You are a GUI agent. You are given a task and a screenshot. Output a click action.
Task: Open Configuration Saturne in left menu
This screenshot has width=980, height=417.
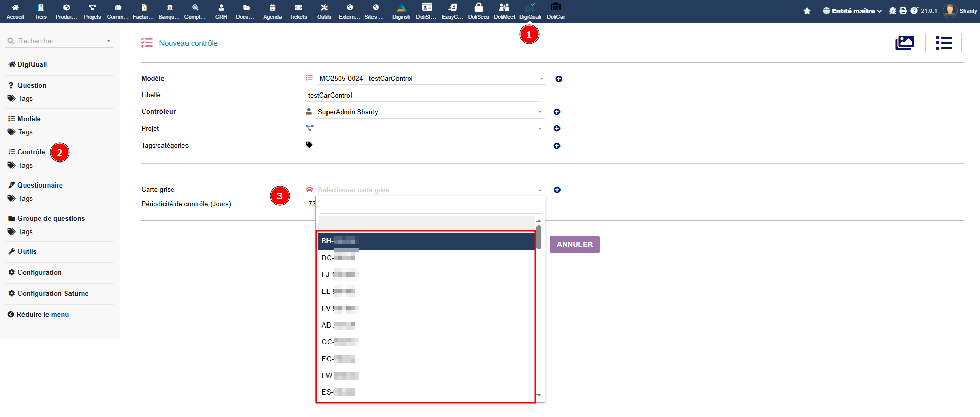coord(53,293)
